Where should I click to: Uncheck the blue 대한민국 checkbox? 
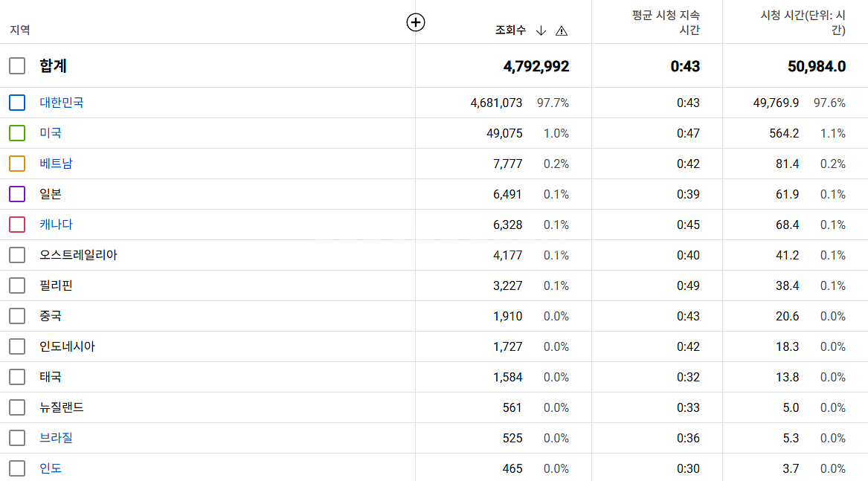[17, 103]
